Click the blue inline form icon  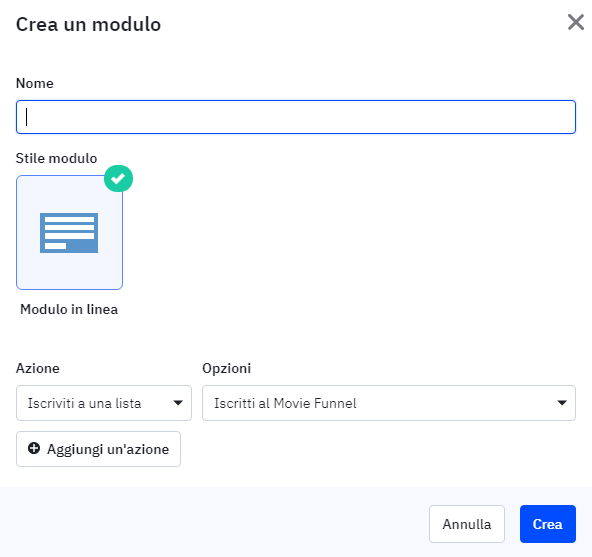click(x=69, y=233)
